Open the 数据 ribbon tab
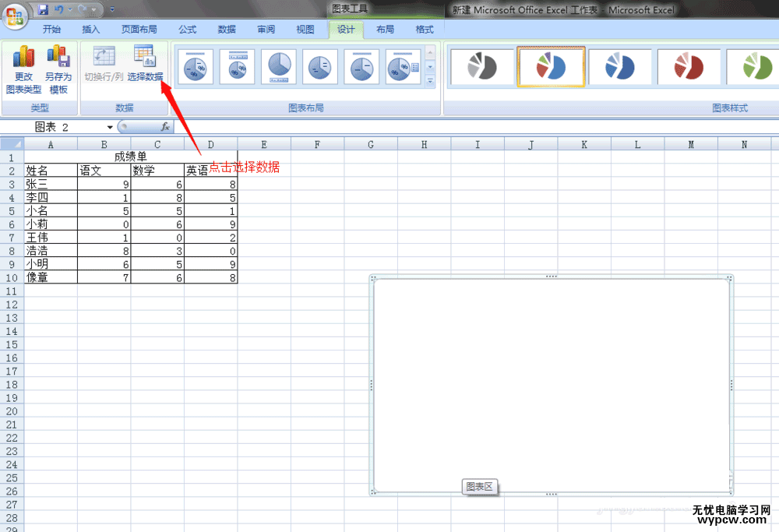This screenshot has height=532, width=779. point(227,30)
